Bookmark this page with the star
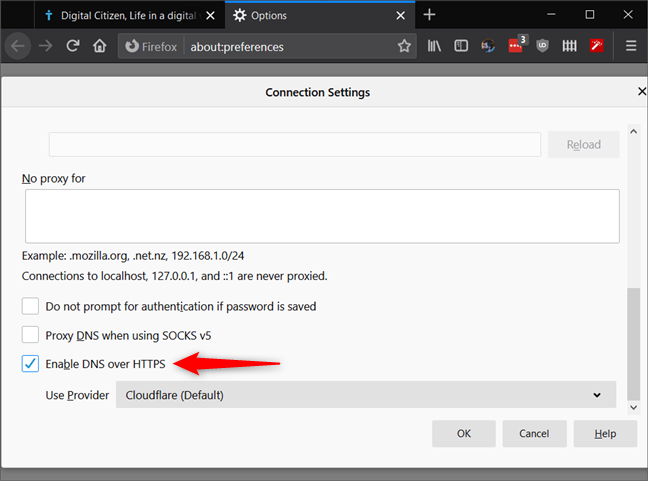The height and width of the screenshot is (481, 648). (x=404, y=46)
